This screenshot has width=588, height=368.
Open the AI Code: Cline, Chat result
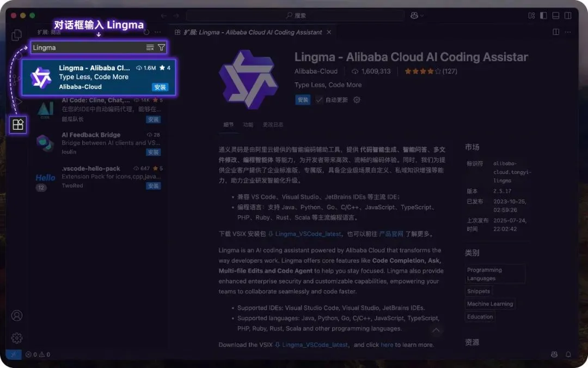coord(98,110)
